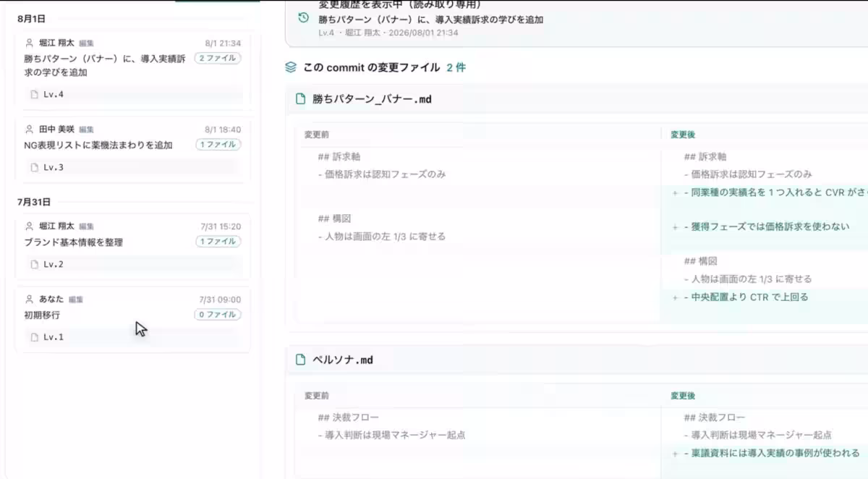Screen dimensions: 868x479
Task: Click the 7/31 09:00 timestamp
Action: tap(220, 300)
